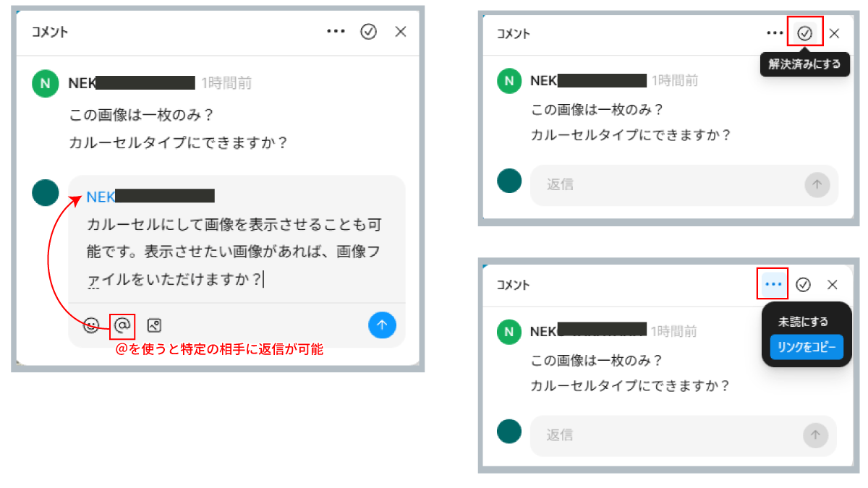The height and width of the screenshot is (488, 868).
Task: Close the top-right comment panel
Action: tap(834, 33)
